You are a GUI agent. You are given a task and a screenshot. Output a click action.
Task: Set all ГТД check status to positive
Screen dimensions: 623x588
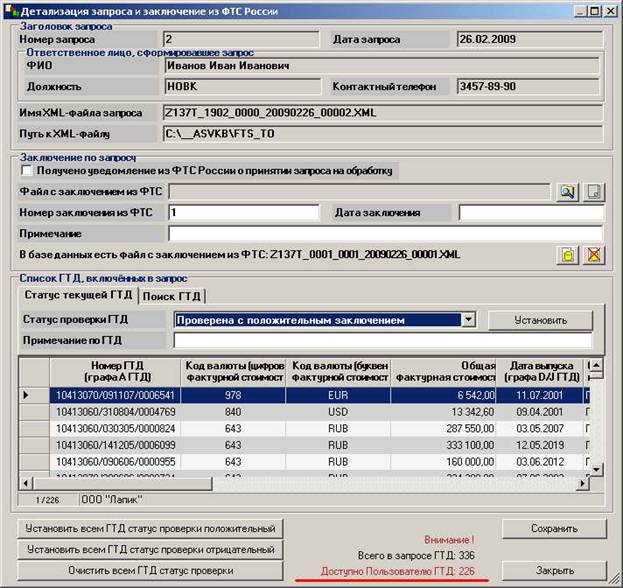click(x=151, y=529)
